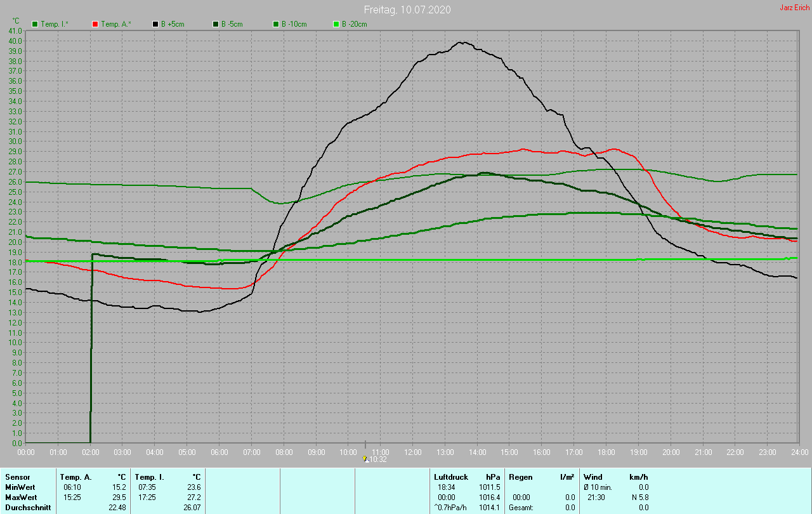Click the MaxWert row label

tap(21, 498)
